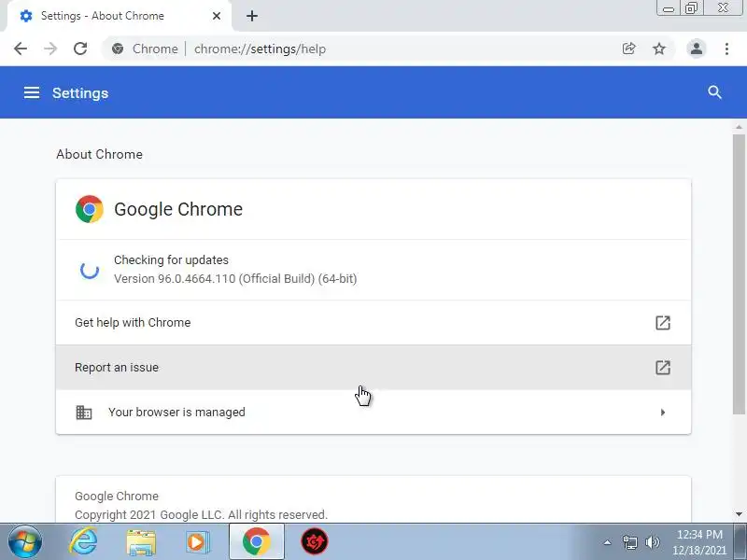Viewport: 747px width, 560px height.
Task: Open the profile avatar icon
Action: pyautogui.click(x=696, y=49)
